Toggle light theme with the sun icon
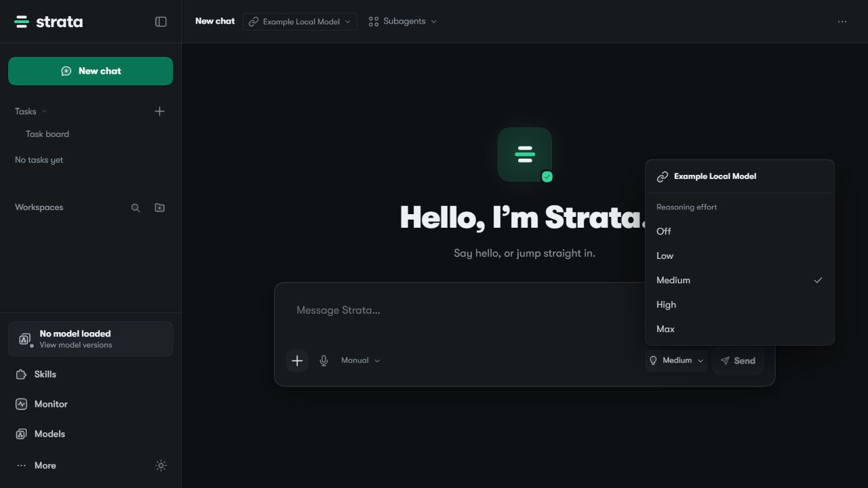868x488 pixels. pos(161,466)
